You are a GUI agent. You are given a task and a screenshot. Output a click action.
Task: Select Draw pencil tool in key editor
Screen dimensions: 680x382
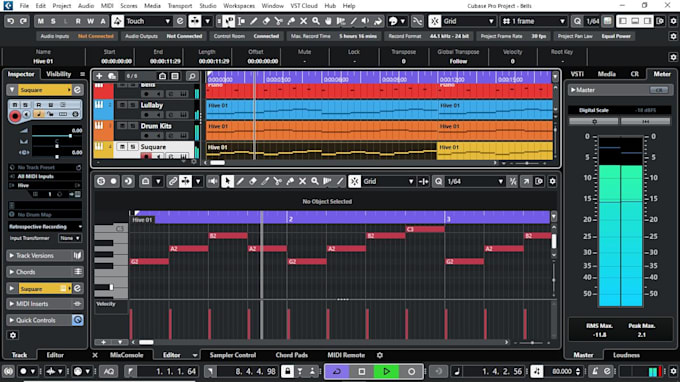pyautogui.click(x=240, y=181)
